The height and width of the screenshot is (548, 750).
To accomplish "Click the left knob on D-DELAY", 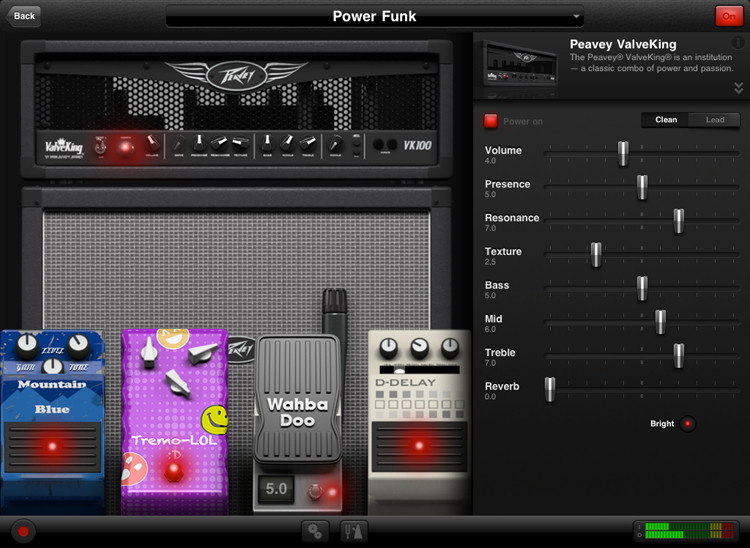I will click(388, 349).
